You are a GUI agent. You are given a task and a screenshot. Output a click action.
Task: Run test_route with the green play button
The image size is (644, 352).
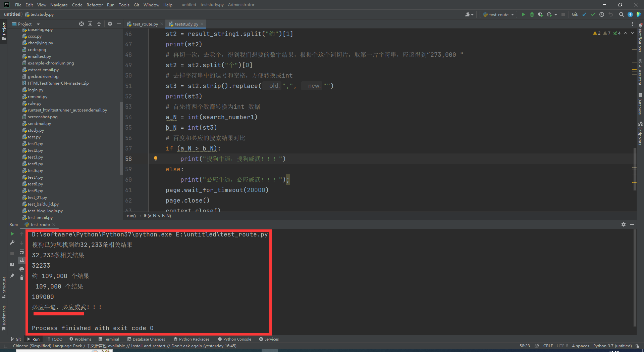pyautogui.click(x=523, y=14)
